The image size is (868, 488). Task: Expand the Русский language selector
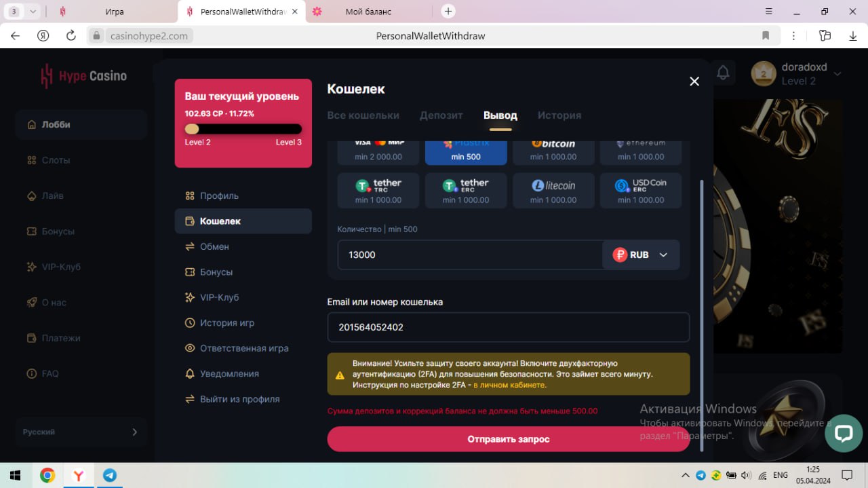(81, 432)
